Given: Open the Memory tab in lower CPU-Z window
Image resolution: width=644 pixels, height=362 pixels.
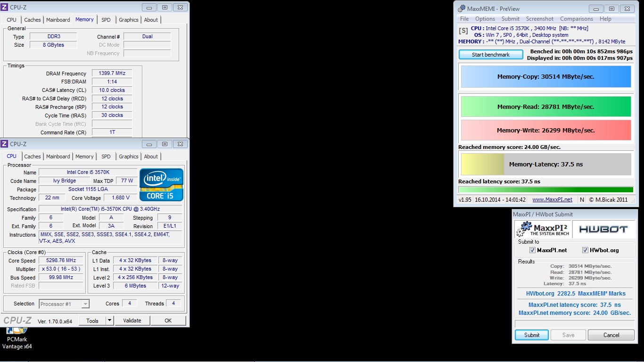Looking at the screenshot, I should coord(84,156).
